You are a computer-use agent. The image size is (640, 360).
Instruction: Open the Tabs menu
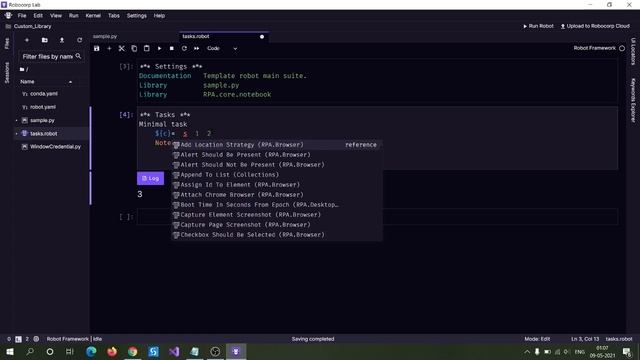pos(114,16)
